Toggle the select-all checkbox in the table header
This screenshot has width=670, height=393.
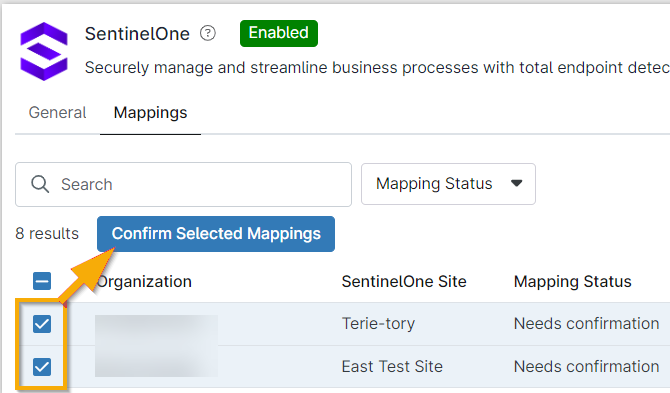(42, 281)
